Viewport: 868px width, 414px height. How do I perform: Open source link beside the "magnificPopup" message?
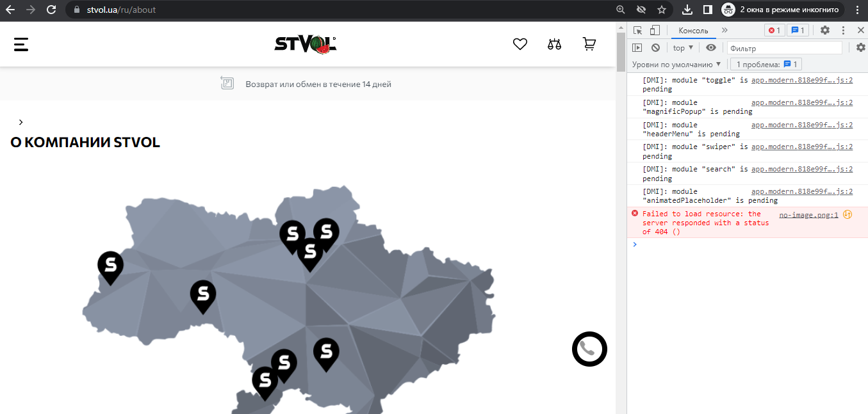tap(802, 102)
